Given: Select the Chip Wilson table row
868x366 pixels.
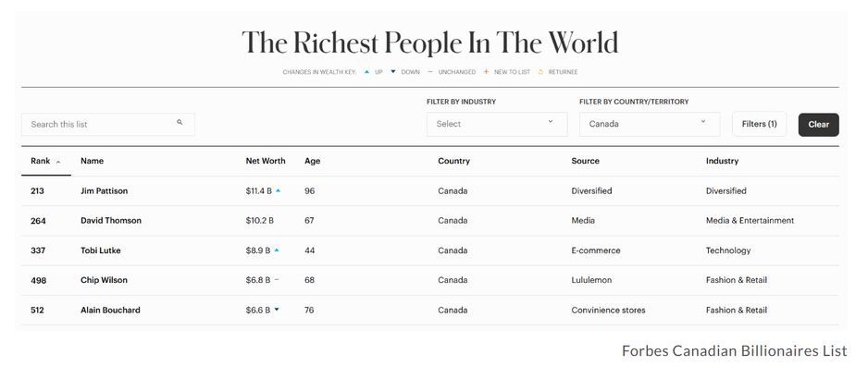Looking at the screenshot, I should (430, 280).
